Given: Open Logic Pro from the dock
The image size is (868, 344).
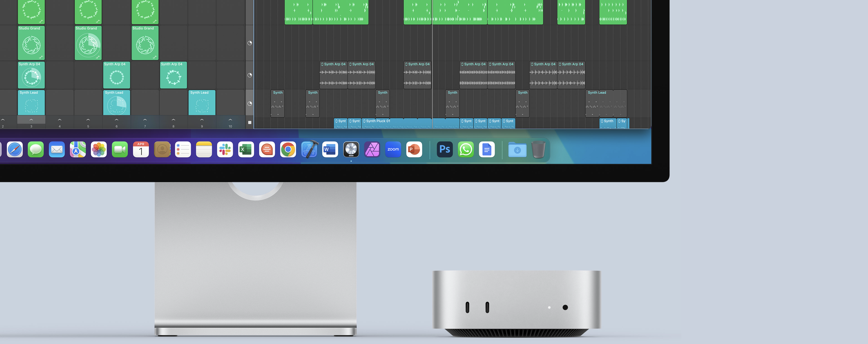Looking at the screenshot, I should [x=351, y=150].
